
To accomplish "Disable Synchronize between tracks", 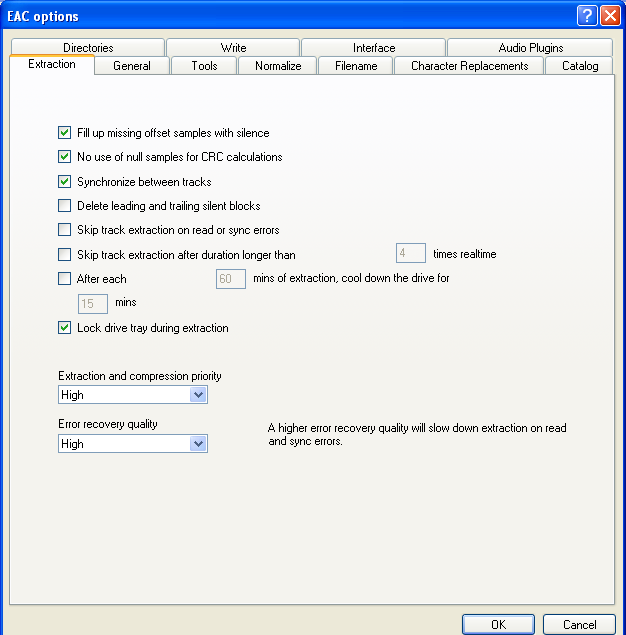I will [x=65, y=182].
